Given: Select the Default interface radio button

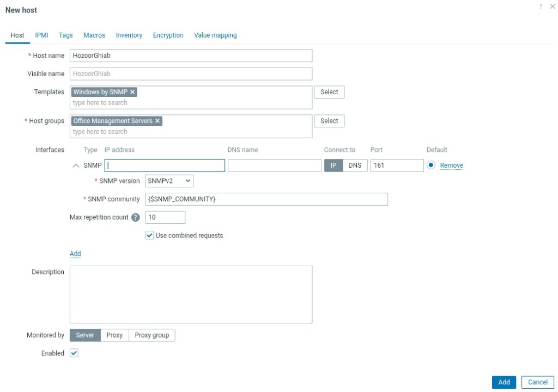Looking at the screenshot, I should [431, 165].
